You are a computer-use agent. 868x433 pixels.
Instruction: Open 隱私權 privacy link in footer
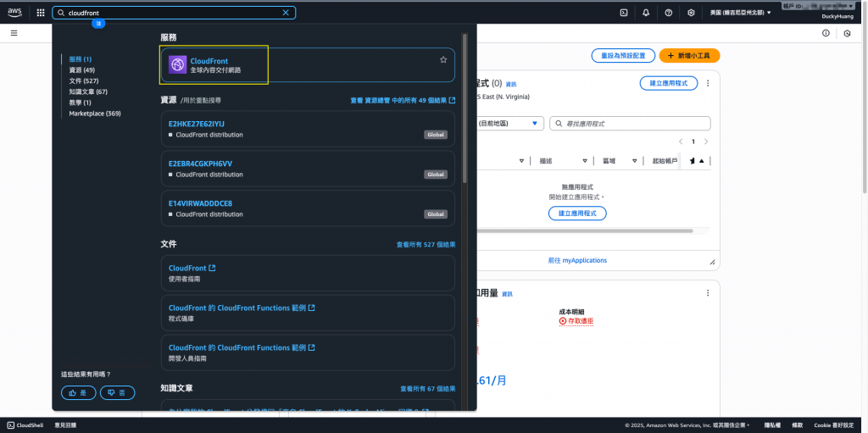pyautogui.click(x=771, y=425)
